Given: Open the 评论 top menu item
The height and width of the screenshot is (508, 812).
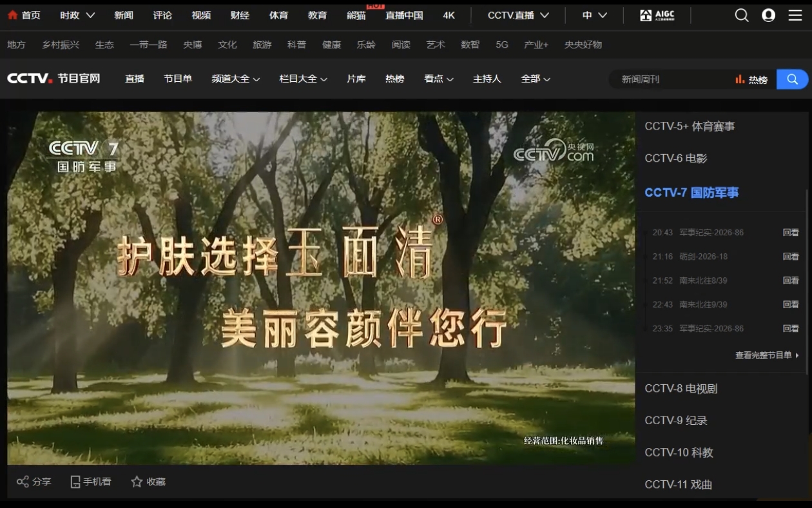Looking at the screenshot, I should [x=162, y=15].
